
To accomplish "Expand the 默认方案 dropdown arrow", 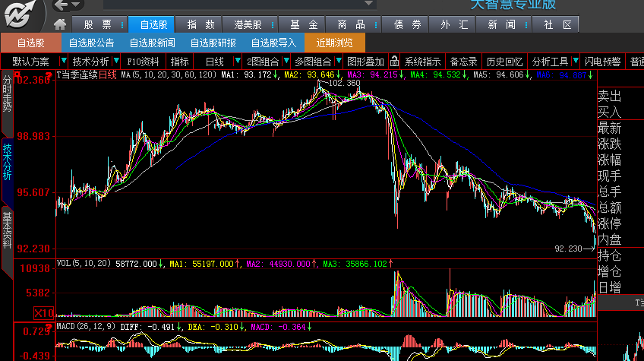I will click(x=63, y=62).
